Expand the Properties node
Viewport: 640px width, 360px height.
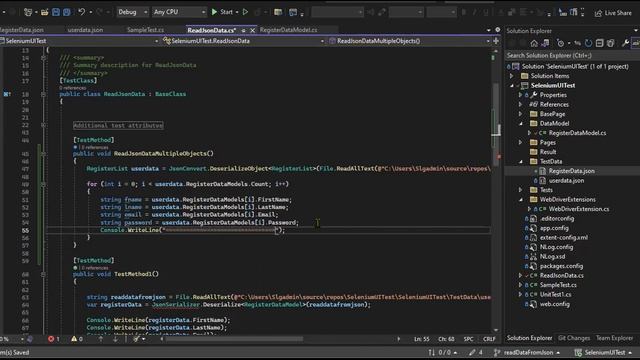520,95
